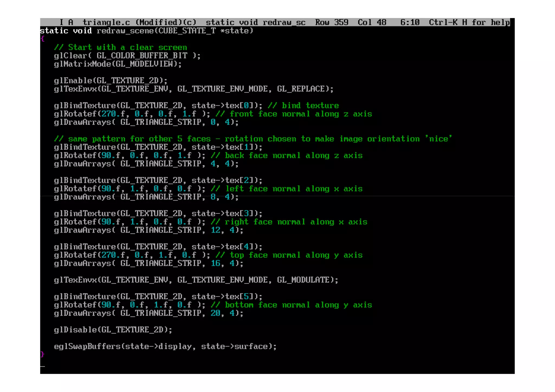Click the Col 48 indicator in status bar
Image resolution: width=555 pixels, height=392 pixels.
click(372, 22)
